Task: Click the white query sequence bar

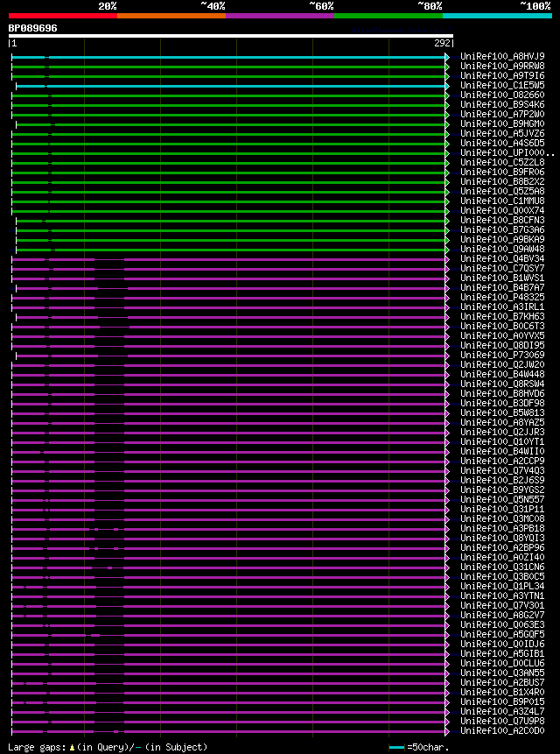Action: tap(230, 36)
